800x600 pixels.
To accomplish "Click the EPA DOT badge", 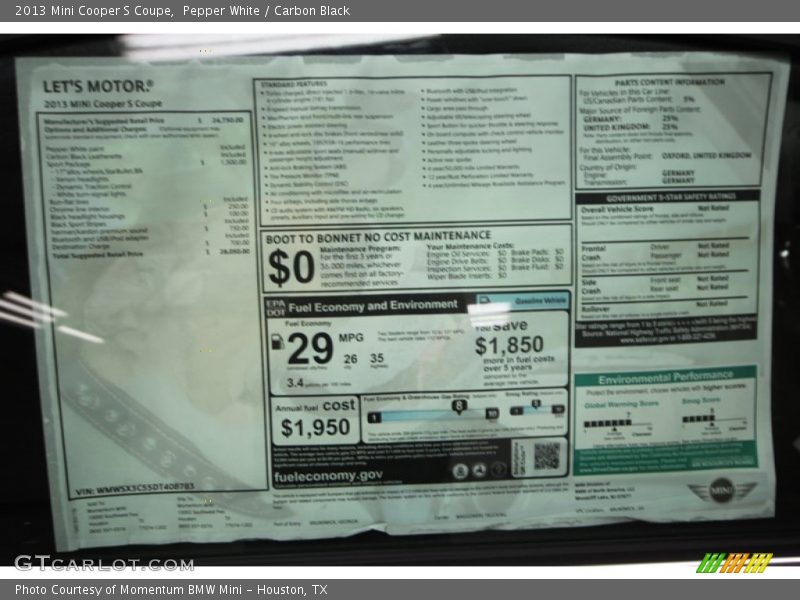I will (x=275, y=306).
